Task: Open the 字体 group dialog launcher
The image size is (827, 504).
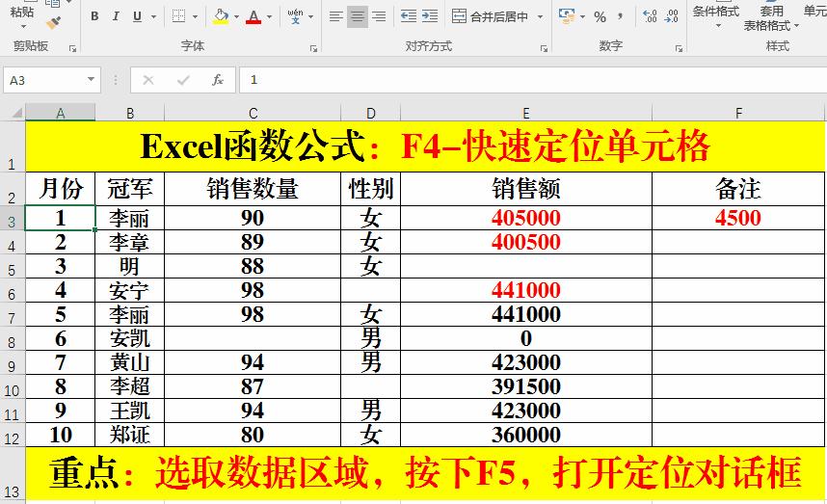Action: click(313, 48)
